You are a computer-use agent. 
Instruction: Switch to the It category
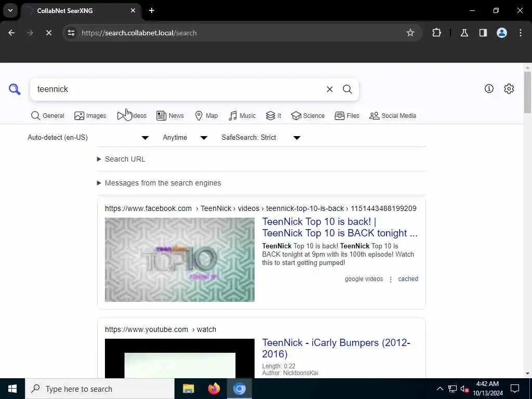point(273,116)
